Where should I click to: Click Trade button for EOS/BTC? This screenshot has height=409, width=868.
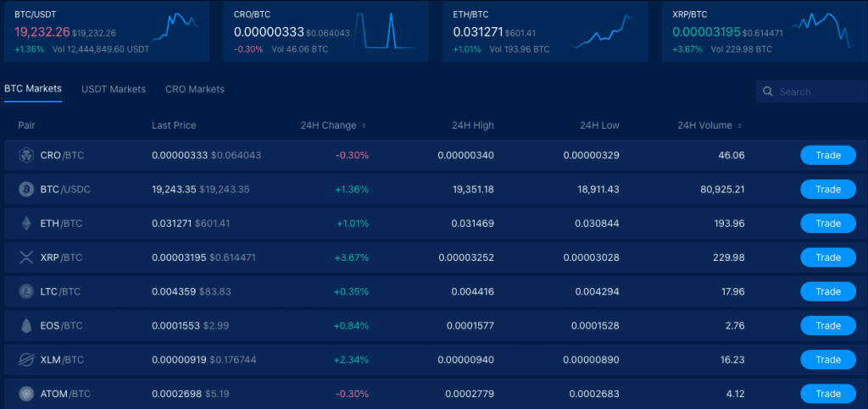pyautogui.click(x=828, y=325)
